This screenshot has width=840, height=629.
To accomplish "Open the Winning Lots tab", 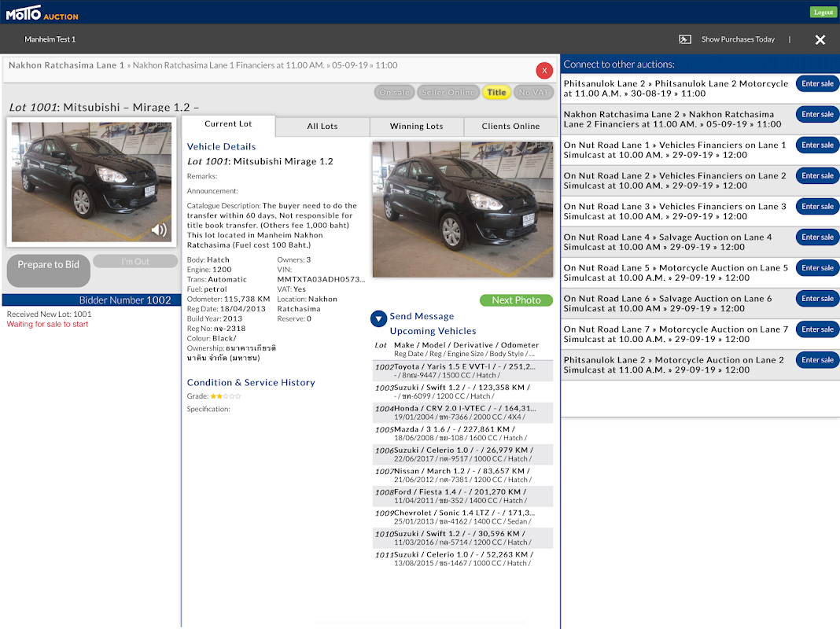I will pos(416,126).
